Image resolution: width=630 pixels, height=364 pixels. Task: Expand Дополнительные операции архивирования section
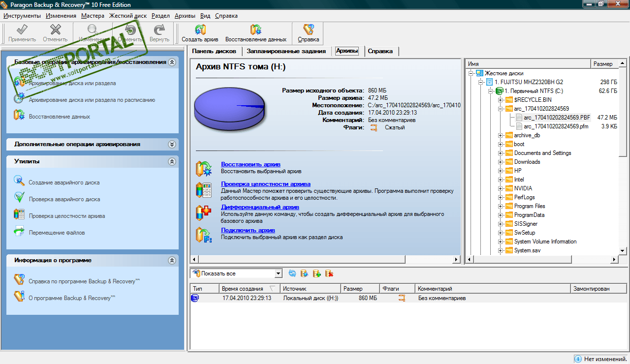(x=172, y=144)
